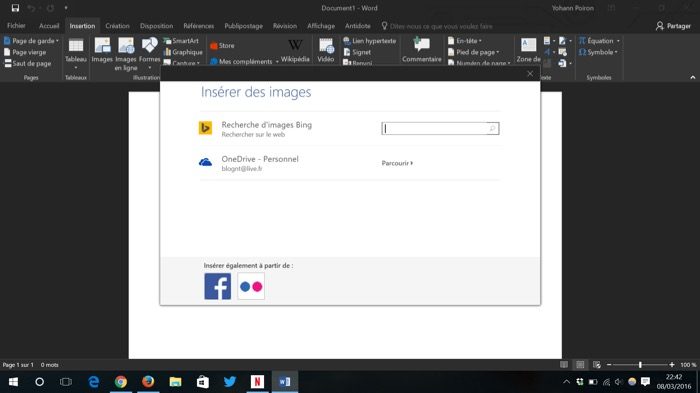Switch to the Publipostage tab

[x=243, y=26]
